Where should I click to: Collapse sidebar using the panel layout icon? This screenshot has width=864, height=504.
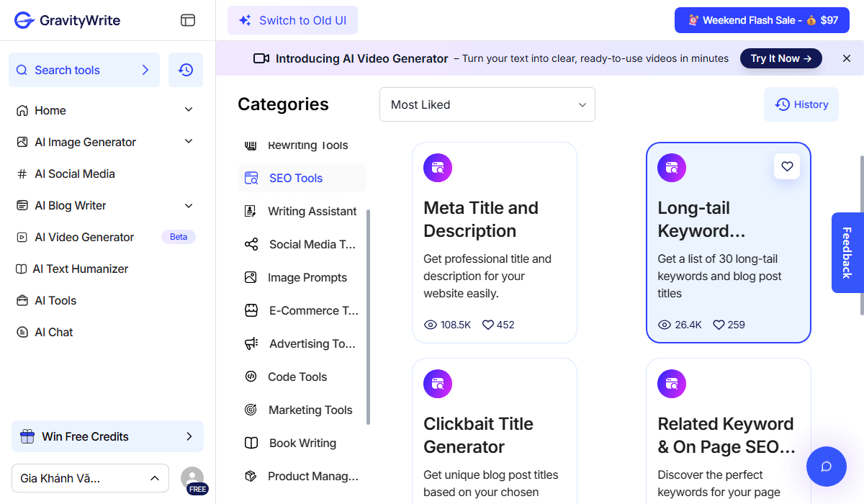pos(188,20)
